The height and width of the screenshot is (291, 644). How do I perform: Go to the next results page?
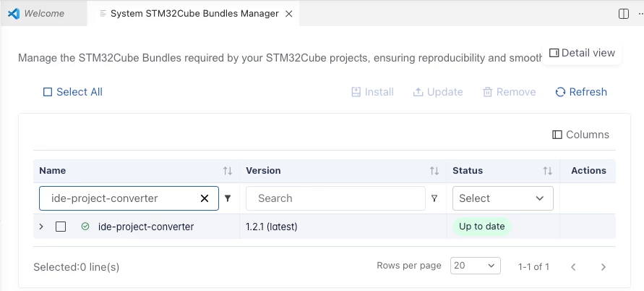click(604, 267)
